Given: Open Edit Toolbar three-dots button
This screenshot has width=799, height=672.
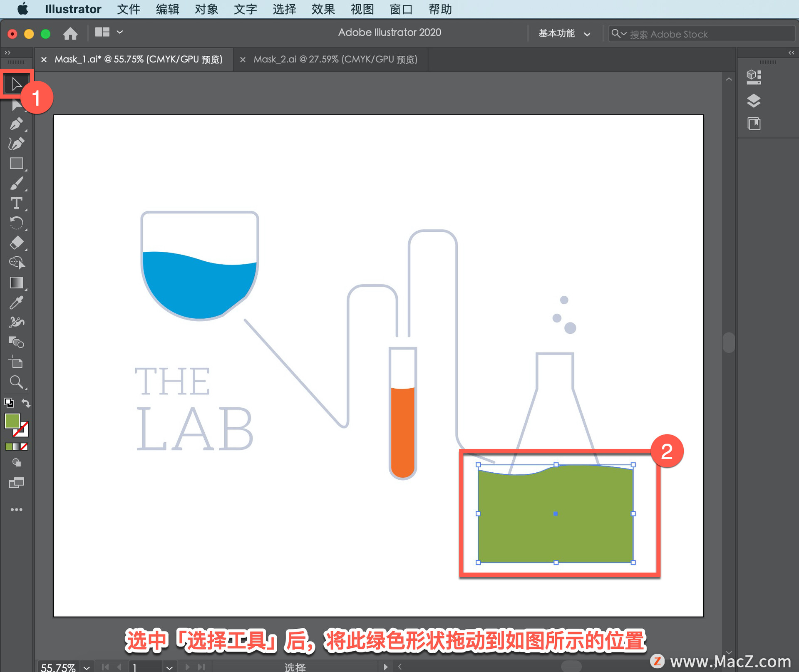Looking at the screenshot, I should click(x=16, y=510).
